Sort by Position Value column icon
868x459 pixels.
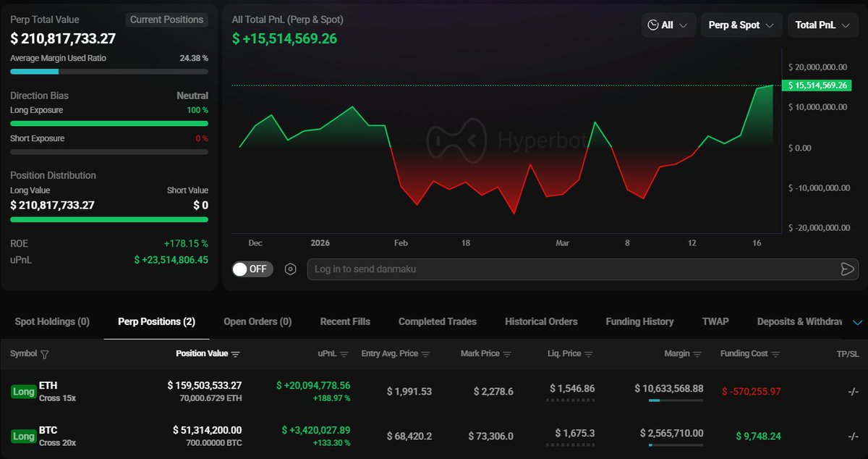pyautogui.click(x=236, y=354)
